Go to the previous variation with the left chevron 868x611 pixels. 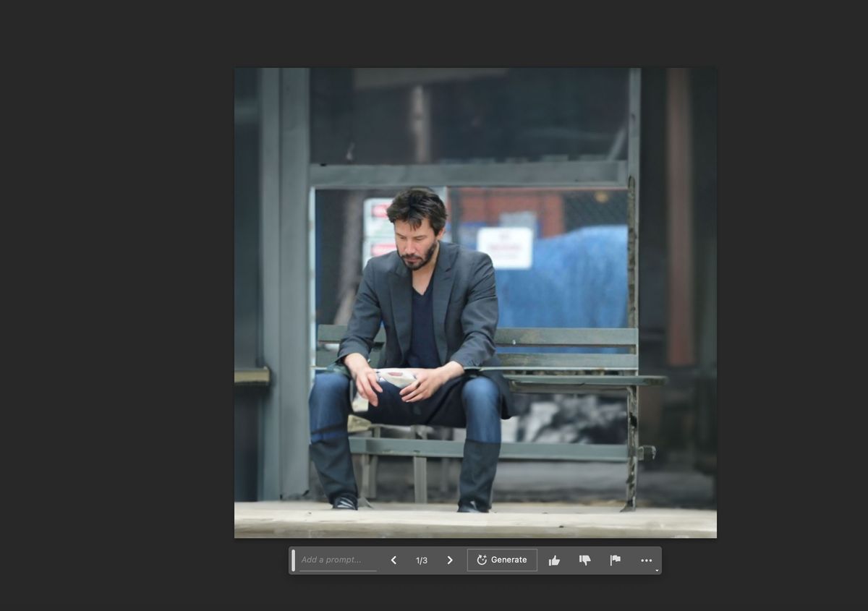(394, 560)
